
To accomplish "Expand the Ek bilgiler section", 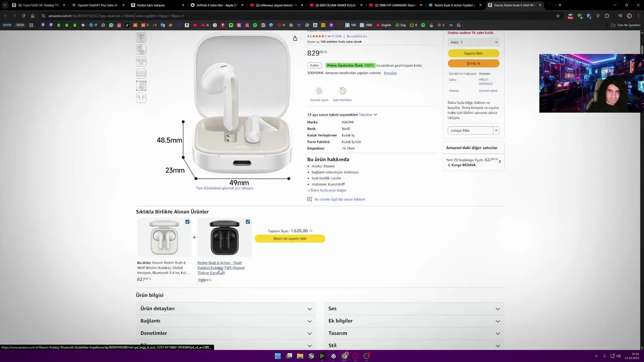I will pyautogui.click(x=414, y=321).
